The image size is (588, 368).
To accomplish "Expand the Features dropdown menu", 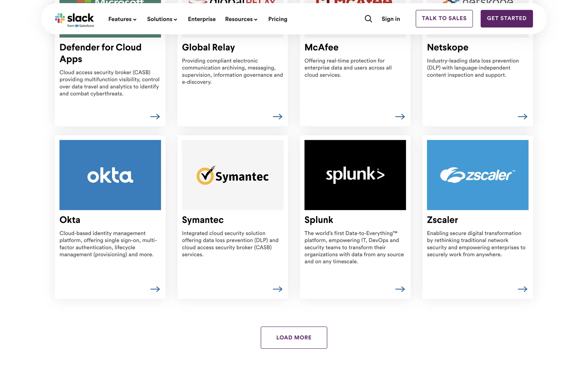I will [x=122, y=19].
